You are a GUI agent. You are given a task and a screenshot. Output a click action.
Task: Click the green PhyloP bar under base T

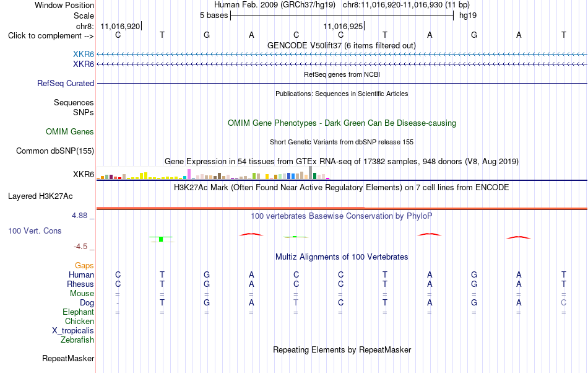coord(161,239)
